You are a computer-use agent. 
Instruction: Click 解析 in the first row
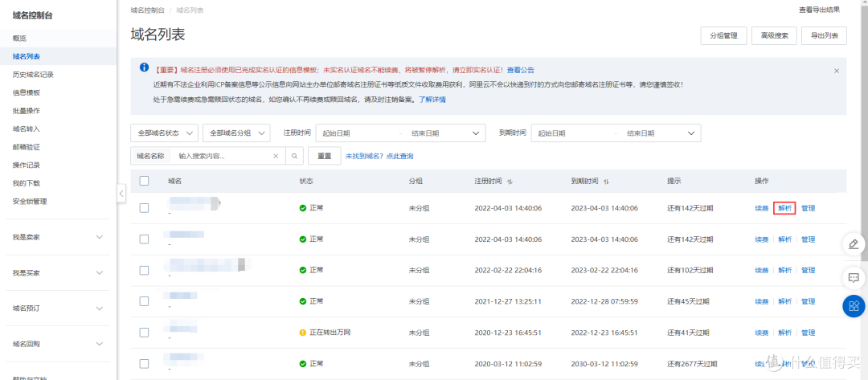point(784,208)
